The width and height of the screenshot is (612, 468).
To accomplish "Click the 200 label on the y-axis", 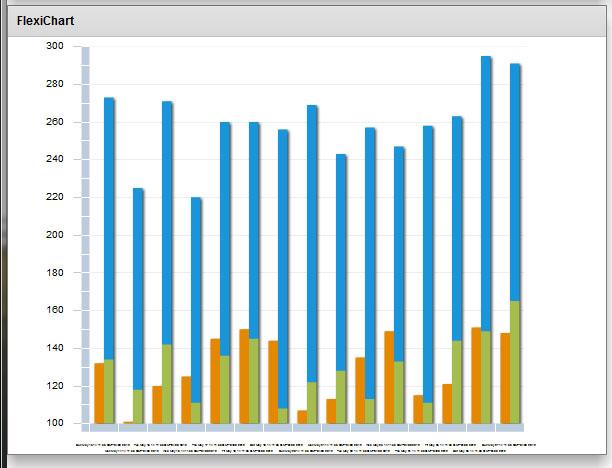I will coord(54,235).
